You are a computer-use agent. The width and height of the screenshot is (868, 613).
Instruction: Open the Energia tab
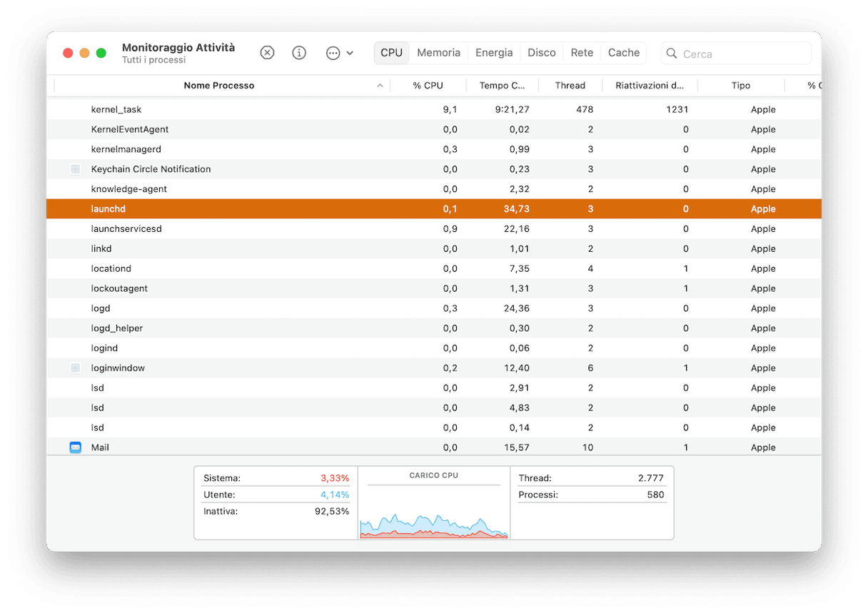(494, 53)
